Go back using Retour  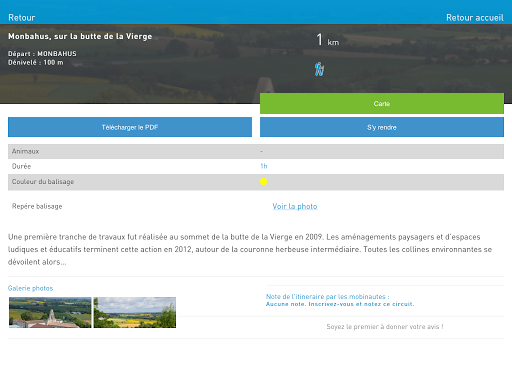[22, 18]
